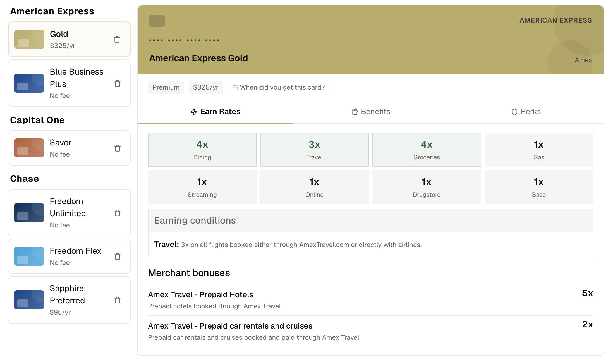This screenshot has width=613, height=364.
Task: Click the Travel earning condition text
Action: point(288,245)
